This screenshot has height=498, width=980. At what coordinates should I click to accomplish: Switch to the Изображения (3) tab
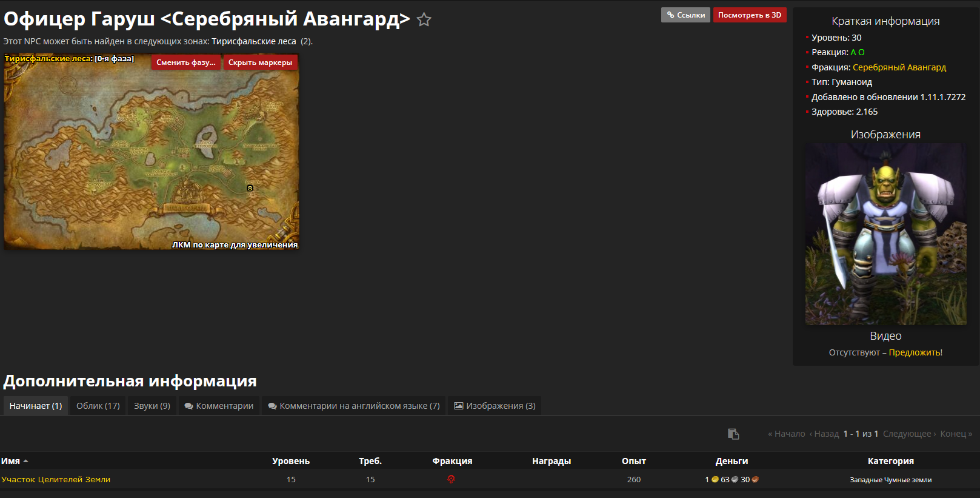coord(495,406)
